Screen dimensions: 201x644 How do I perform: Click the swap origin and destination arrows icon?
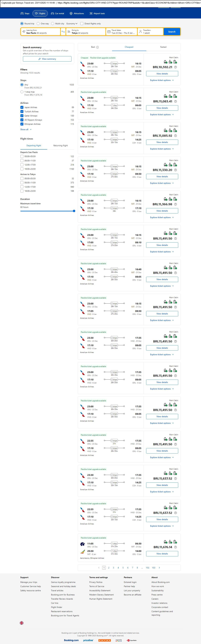point(63,32)
